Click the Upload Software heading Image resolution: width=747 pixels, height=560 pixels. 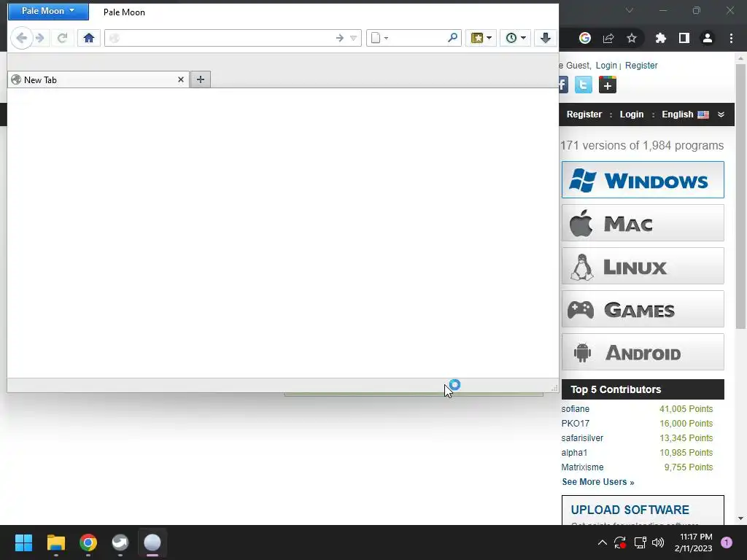click(630, 510)
